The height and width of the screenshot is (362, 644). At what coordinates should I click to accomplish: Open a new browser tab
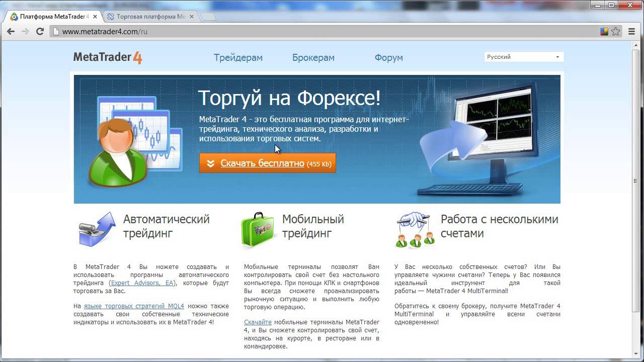coord(208,17)
